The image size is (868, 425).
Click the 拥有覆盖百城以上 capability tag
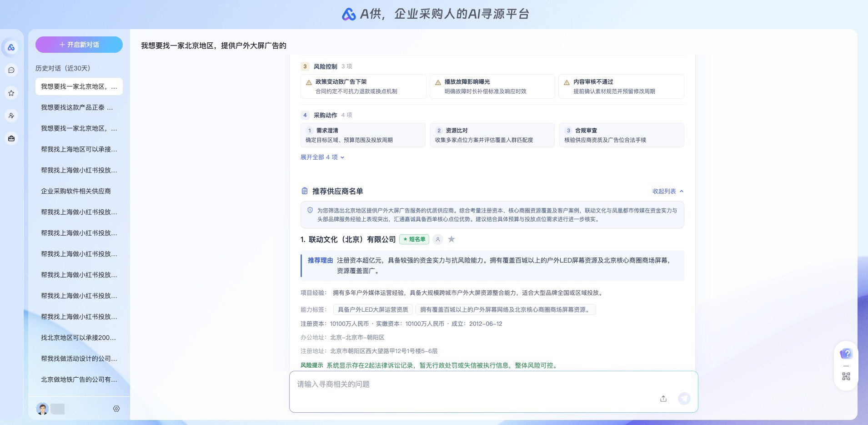[x=506, y=309]
